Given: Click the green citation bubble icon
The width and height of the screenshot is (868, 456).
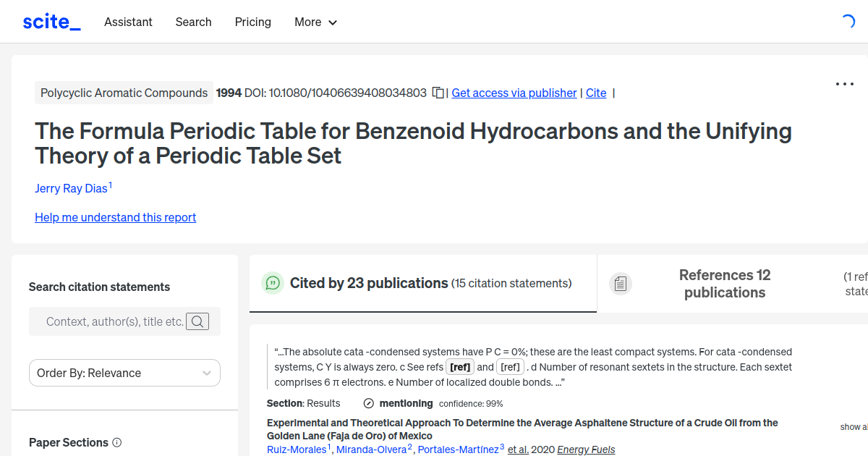Looking at the screenshot, I should click(273, 283).
